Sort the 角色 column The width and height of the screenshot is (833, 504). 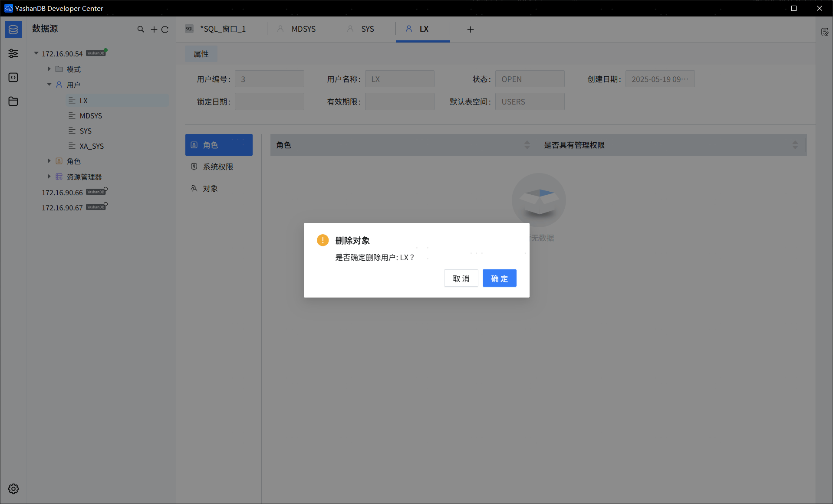pos(527,145)
